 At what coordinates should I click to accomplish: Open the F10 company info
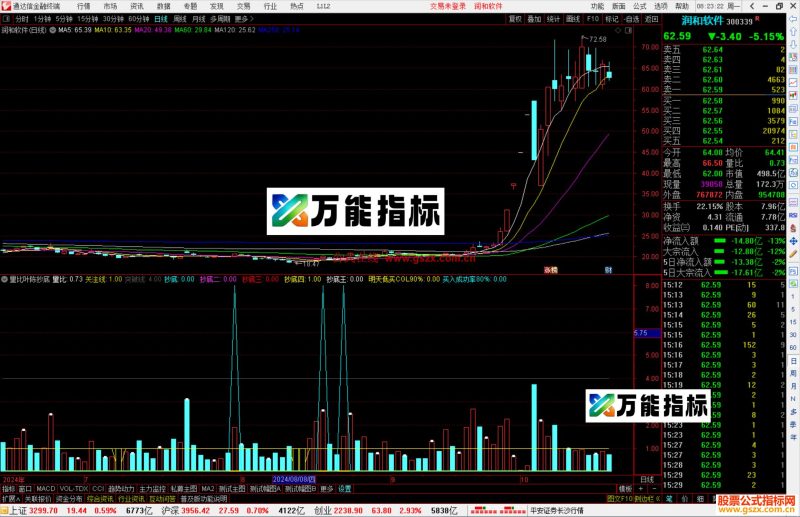593,19
